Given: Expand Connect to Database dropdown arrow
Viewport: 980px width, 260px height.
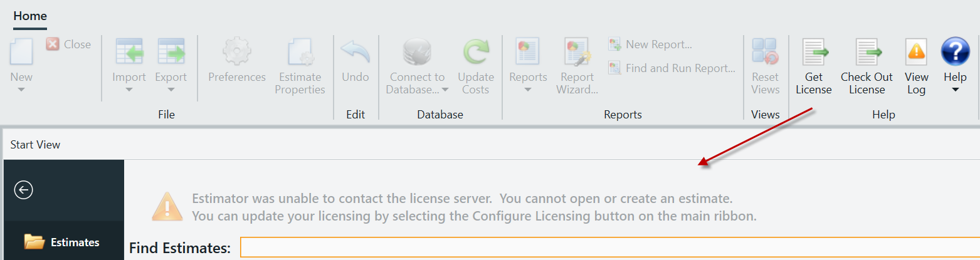Looking at the screenshot, I should click(x=445, y=90).
